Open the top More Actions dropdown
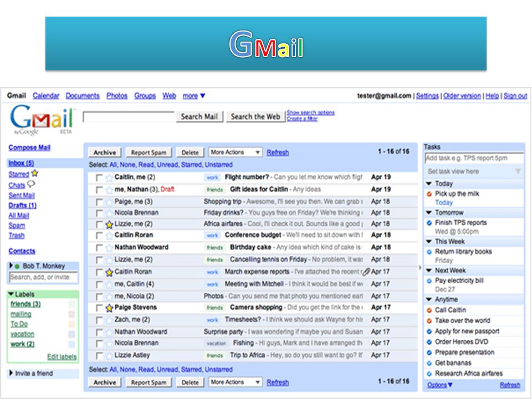This screenshot has height=399, width=532. [236, 152]
